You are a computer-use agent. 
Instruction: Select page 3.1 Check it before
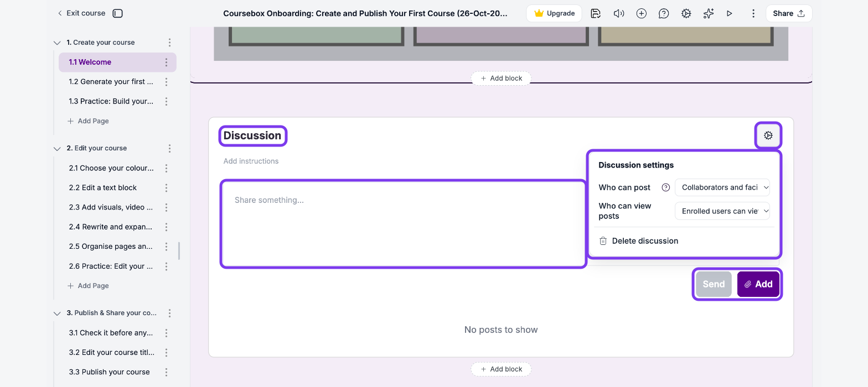(x=111, y=333)
